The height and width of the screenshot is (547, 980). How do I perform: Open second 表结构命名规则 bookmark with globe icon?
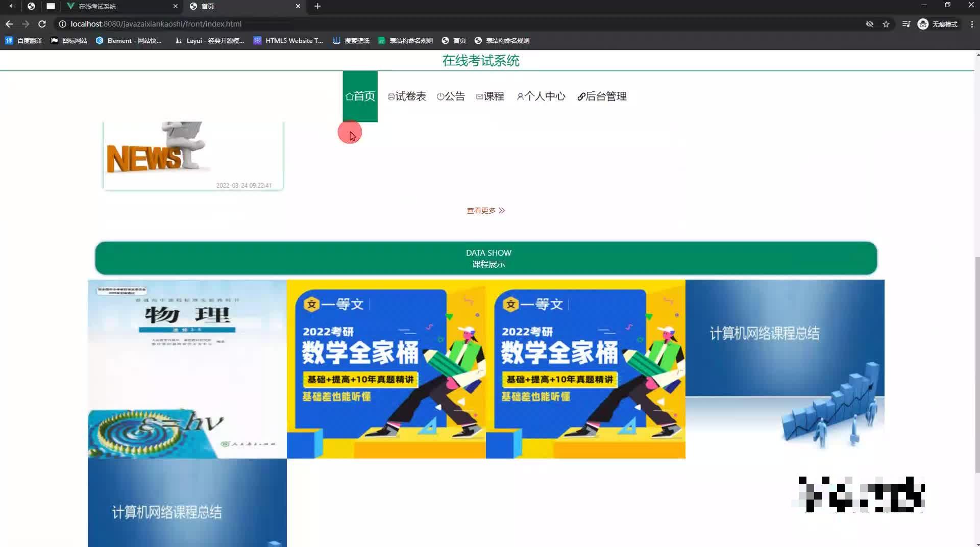(x=502, y=40)
